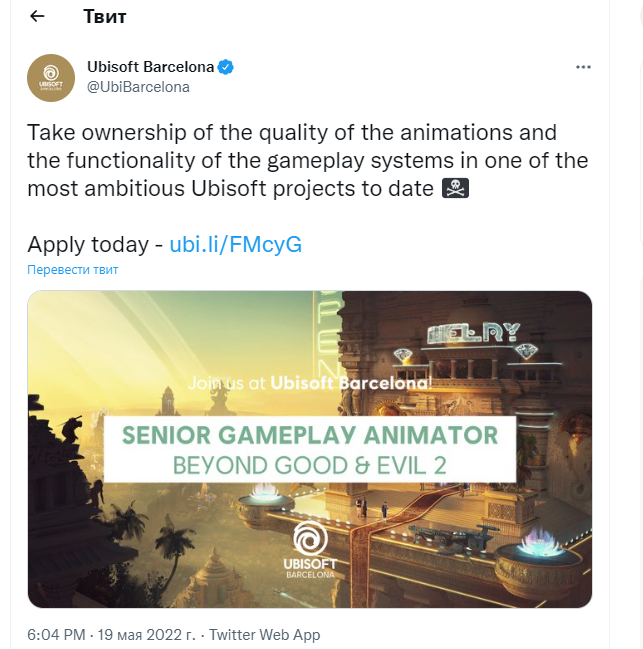
Task: Open the three-dot more options menu
Action: 584,67
